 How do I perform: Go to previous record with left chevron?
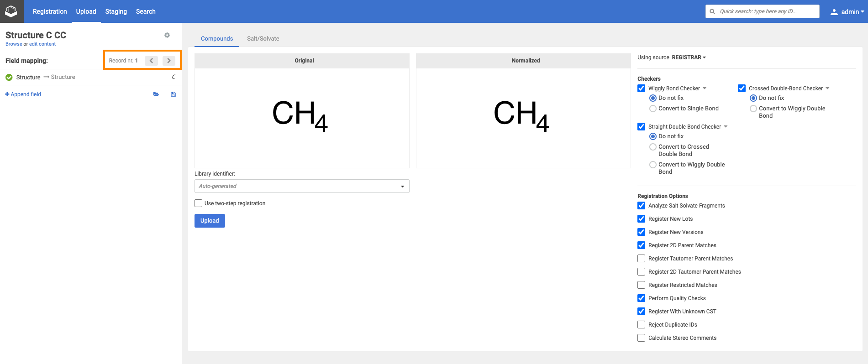[x=151, y=61]
